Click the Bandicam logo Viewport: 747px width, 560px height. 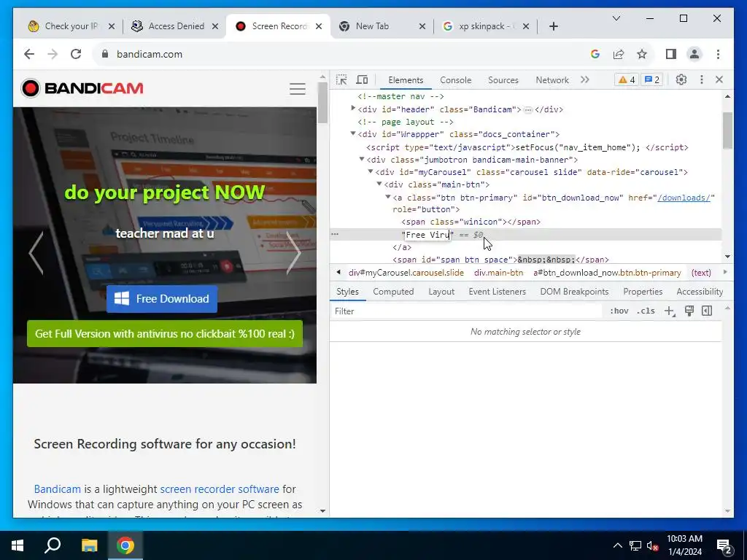click(x=82, y=88)
